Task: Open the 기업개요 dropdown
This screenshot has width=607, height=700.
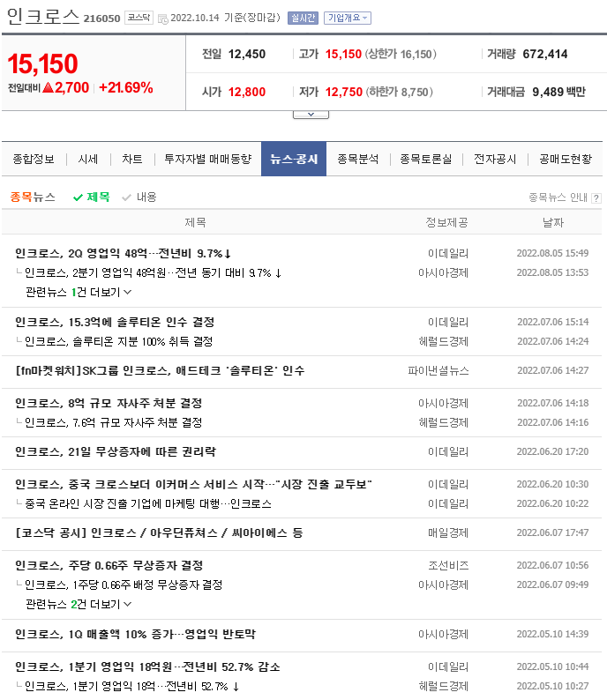Action: (348, 18)
